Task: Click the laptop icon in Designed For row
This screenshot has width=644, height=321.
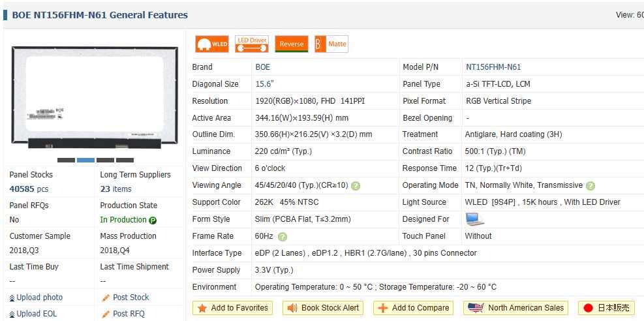Action: [475, 219]
